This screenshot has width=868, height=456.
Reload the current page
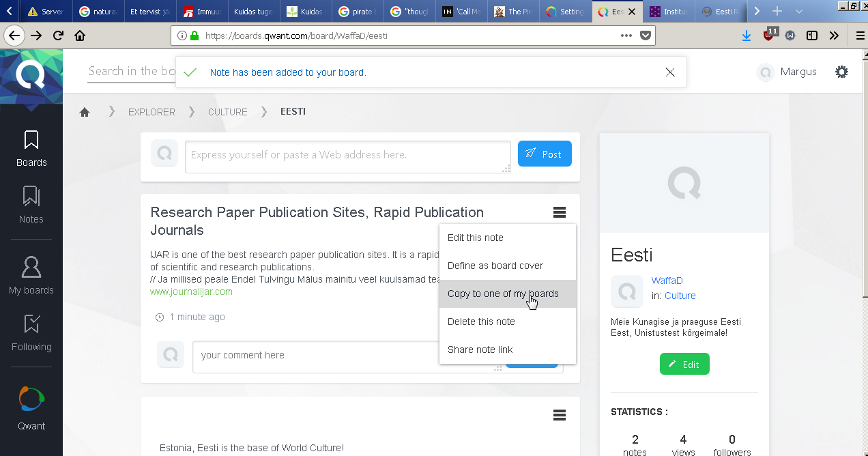[x=59, y=35]
